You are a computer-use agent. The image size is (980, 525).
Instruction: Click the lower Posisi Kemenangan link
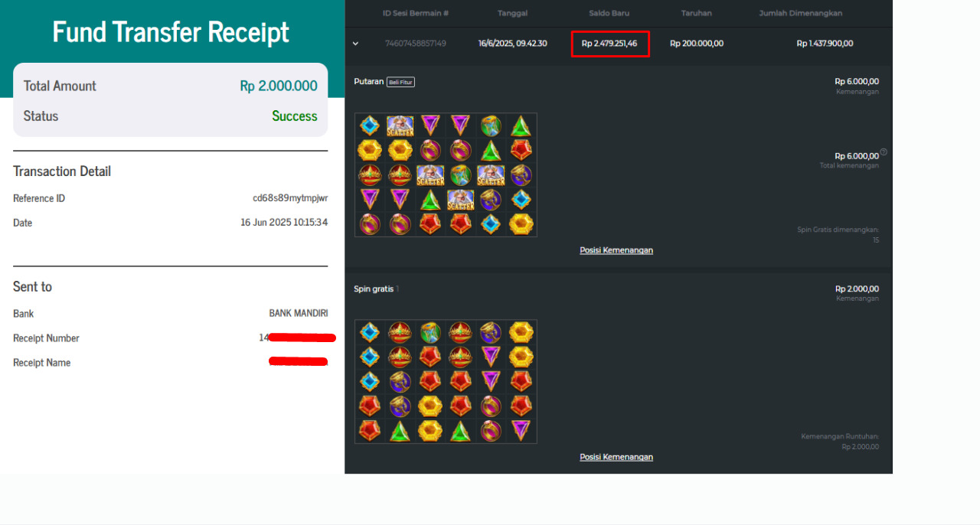pyautogui.click(x=616, y=457)
